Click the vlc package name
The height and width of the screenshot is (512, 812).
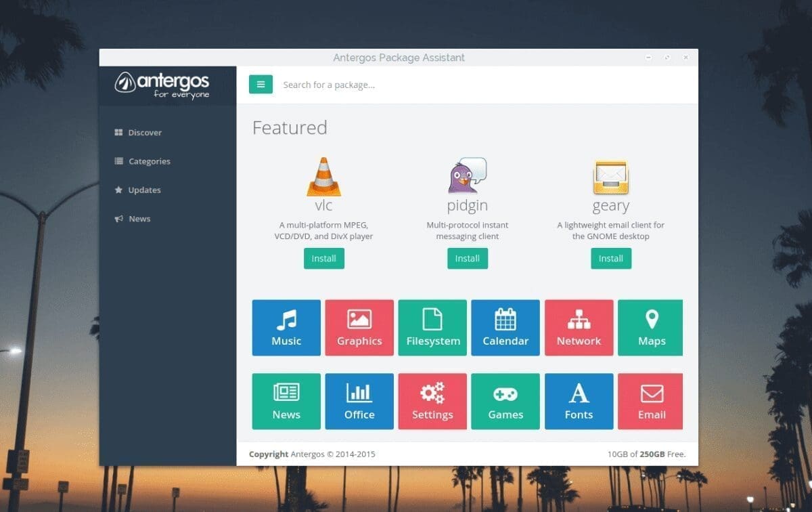click(324, 205)
